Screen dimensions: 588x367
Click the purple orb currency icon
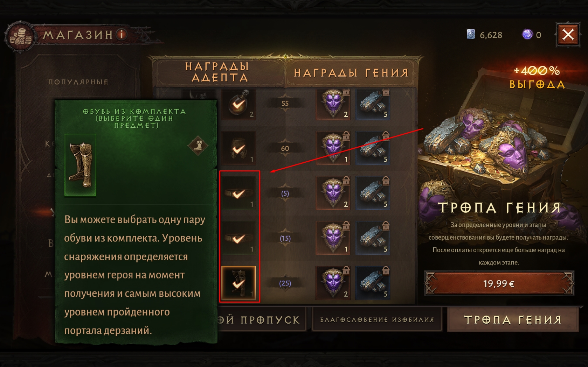pyautogui.click(x=527, y=34)
